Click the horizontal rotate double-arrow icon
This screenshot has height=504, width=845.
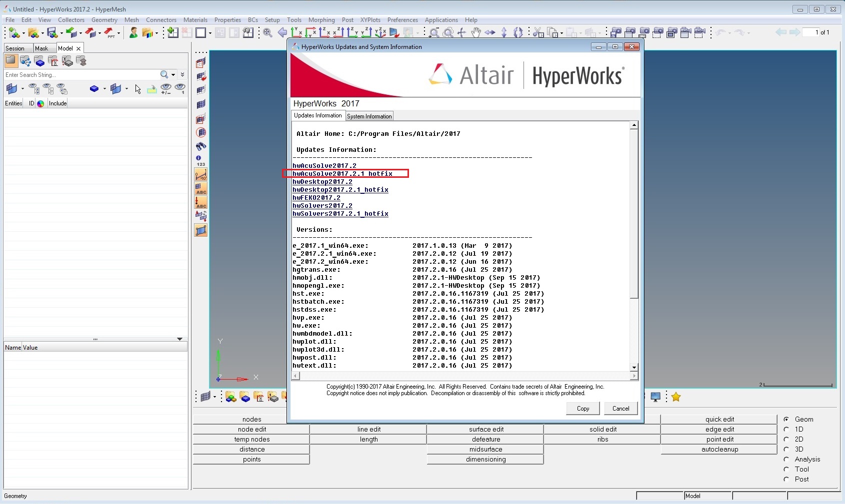coord(490,33)
